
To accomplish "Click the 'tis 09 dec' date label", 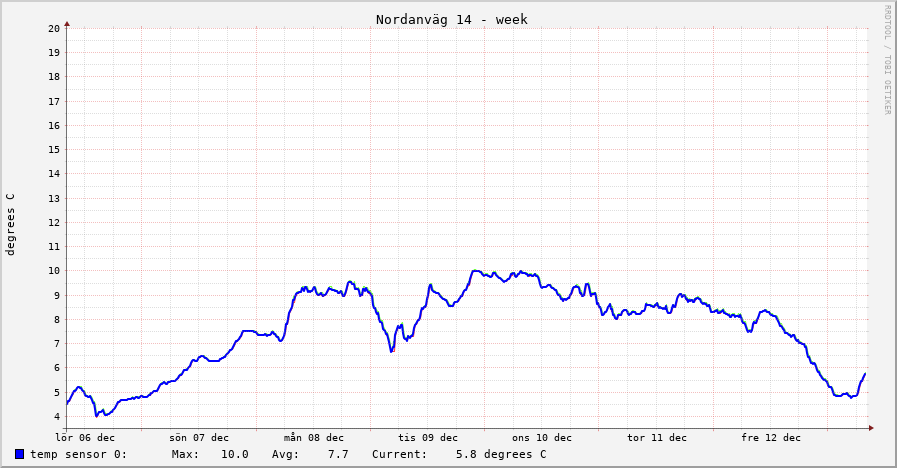I will [428, 437].
